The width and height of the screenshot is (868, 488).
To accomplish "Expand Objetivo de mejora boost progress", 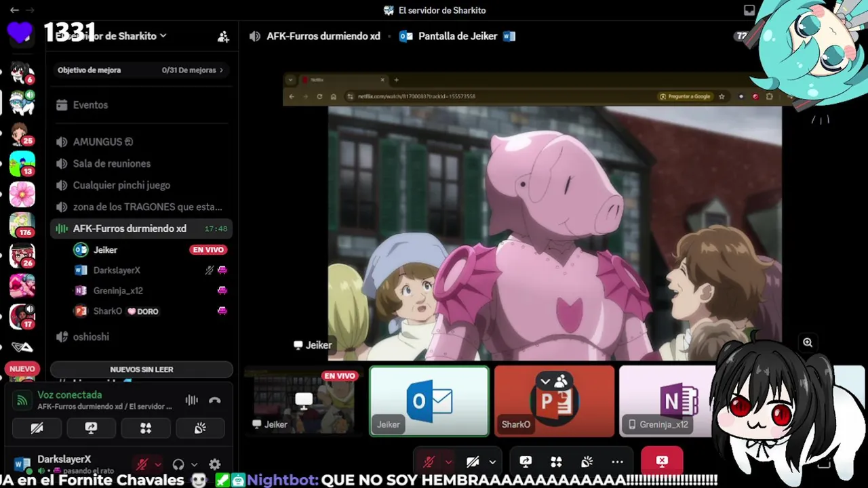I will (x=141, y=70).
